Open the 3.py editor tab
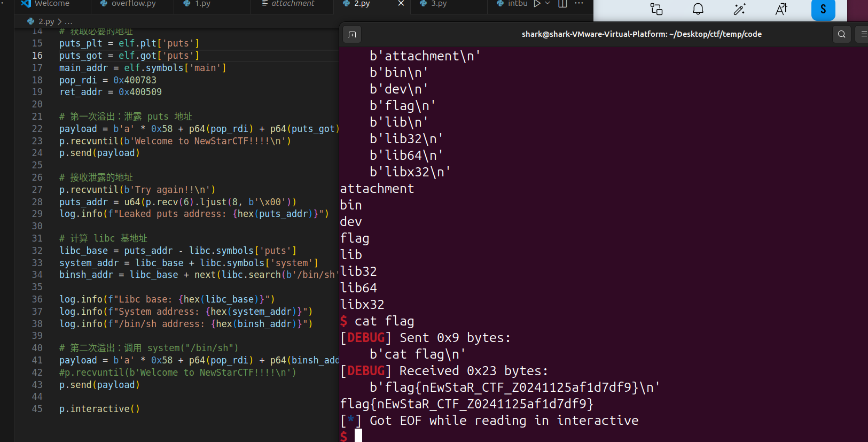Screen dimensions: 868x442 434,4
